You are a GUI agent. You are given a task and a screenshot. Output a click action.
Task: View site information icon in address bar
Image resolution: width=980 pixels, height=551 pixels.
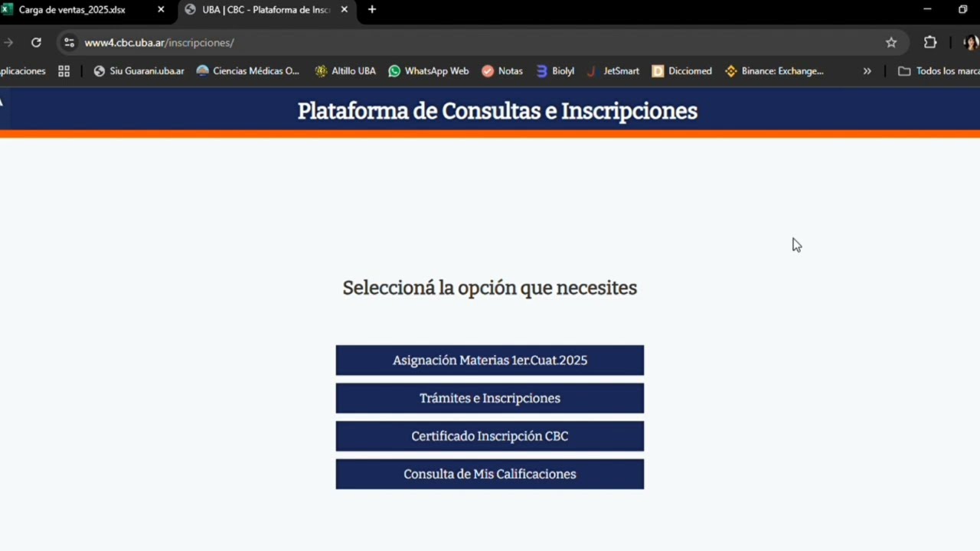70,43
